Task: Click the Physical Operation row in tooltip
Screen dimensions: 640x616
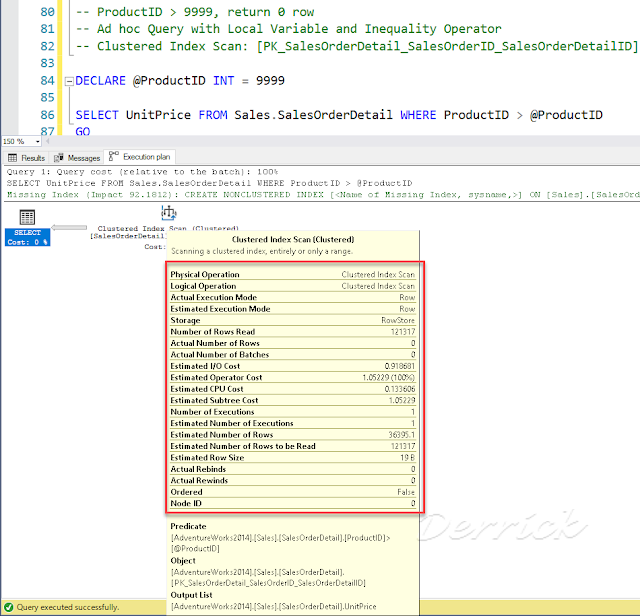Action: (292, 274)
